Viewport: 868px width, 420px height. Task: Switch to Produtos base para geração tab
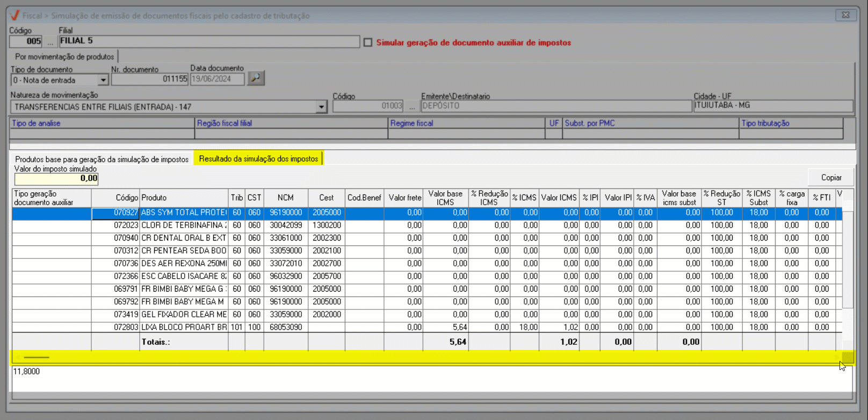coord(102,159)
